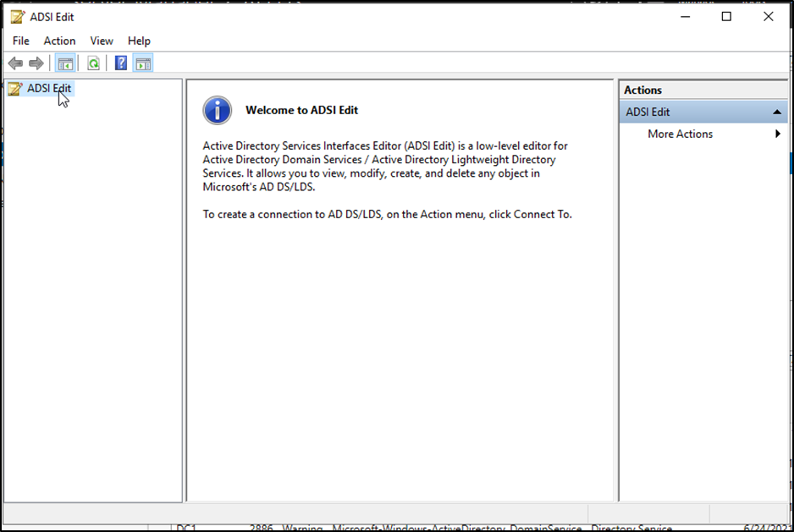Toggle Show/Hide Console Tree toolbar button
Image resolution: width=794 pixels, height=532 pixels.
click(x=63, y=63)
